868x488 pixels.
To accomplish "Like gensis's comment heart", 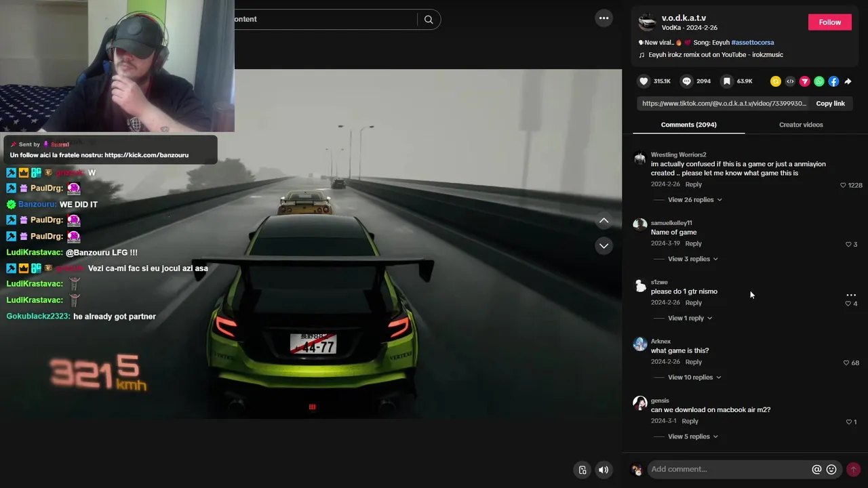I will coord(848,422).
